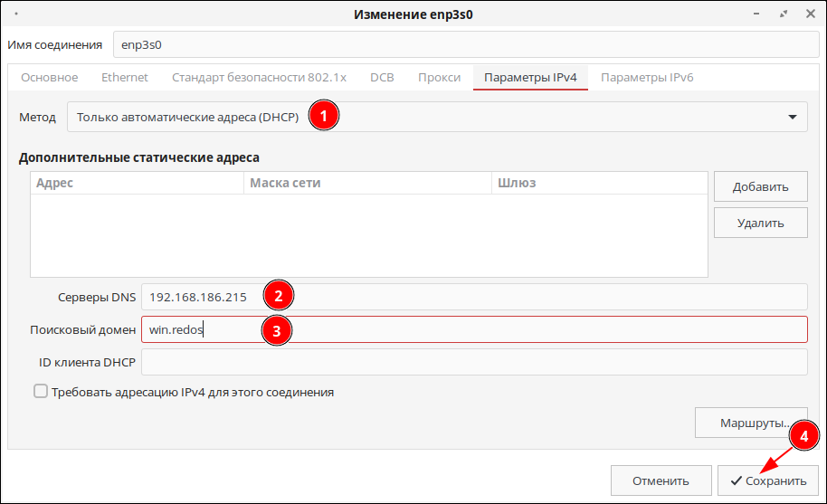Image resolution: width=827 pixels, height=504 pixels.
Task: Close the Изменение enp3s0 window
Action: pyautogui.click(x=809, y=14)
